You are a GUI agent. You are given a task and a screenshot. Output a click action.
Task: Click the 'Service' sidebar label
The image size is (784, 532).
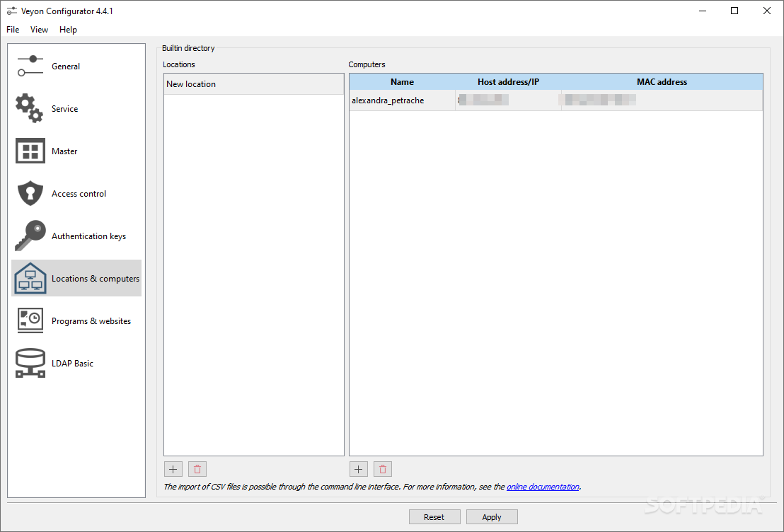(64, 109)
